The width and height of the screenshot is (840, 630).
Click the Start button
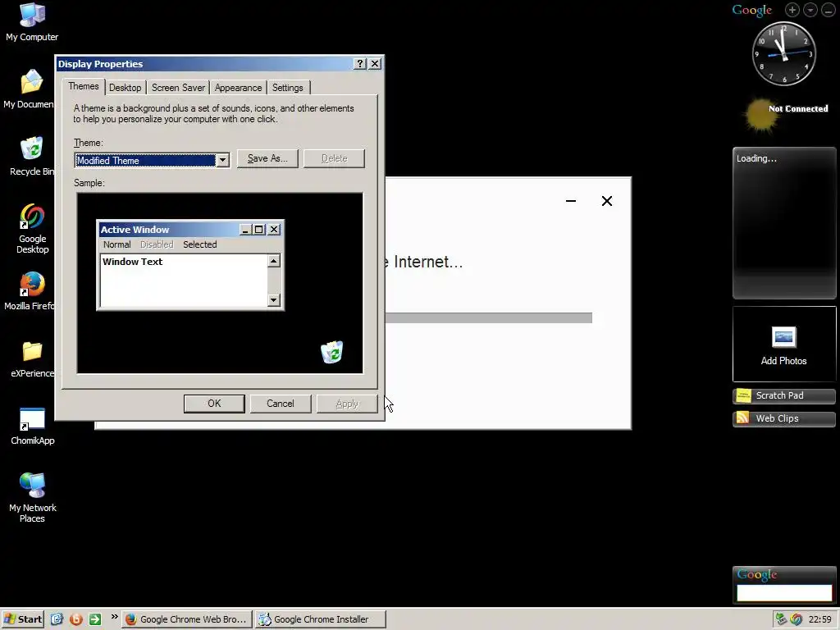pos(22,619)
